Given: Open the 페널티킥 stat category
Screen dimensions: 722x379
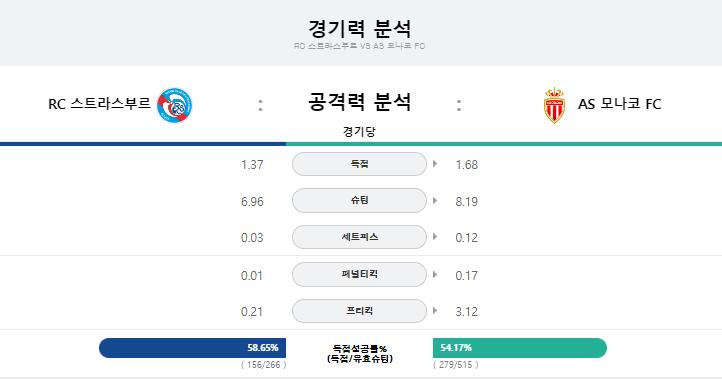Looking at the screenshot, I should [x=359, y=274].
